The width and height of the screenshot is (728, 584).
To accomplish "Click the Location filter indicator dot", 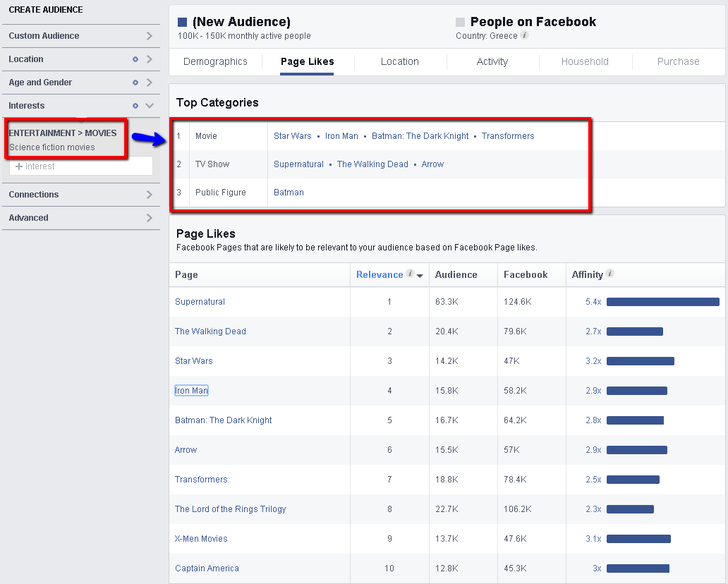I will 135,59.
